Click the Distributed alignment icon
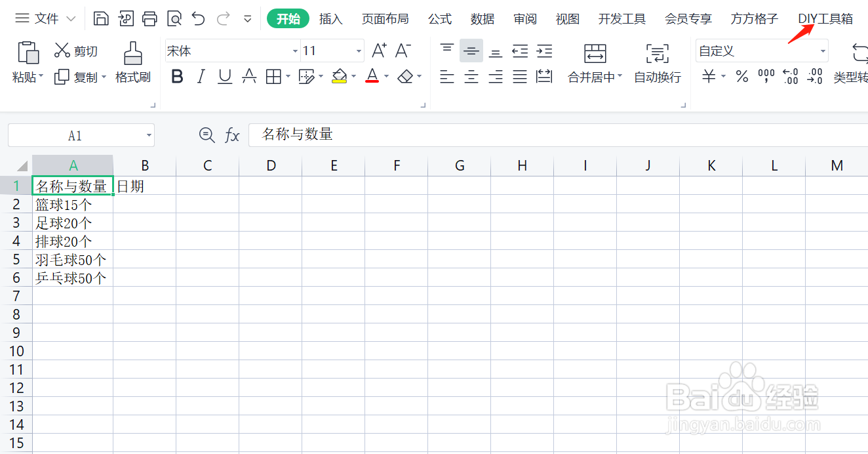 point(544,77)
